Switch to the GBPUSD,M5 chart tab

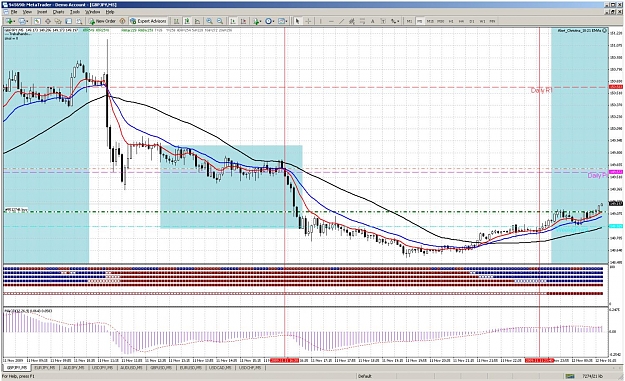point(160,368)
